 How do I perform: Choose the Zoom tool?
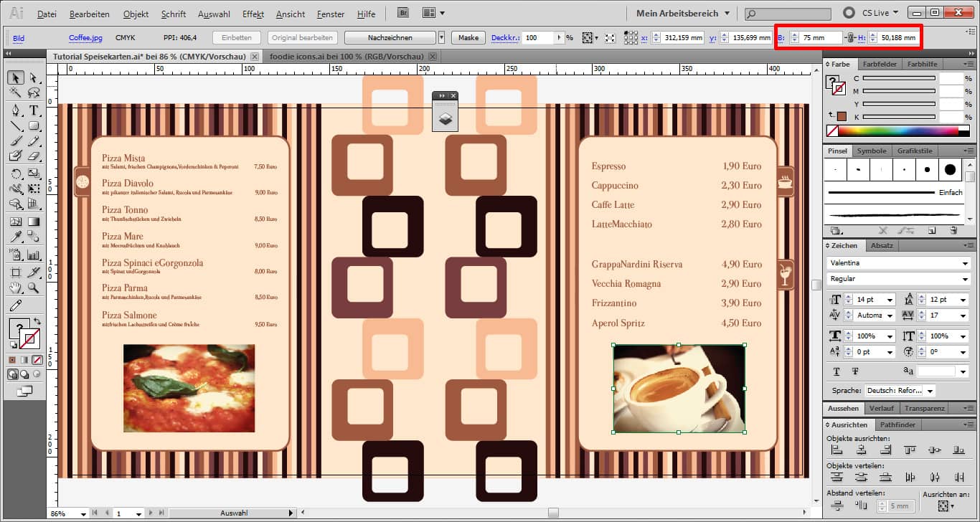point(33,288)
